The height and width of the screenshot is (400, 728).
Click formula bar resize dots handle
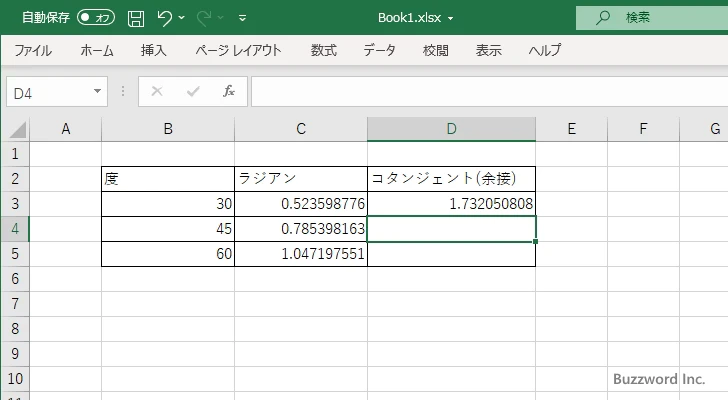coord(123,91)
